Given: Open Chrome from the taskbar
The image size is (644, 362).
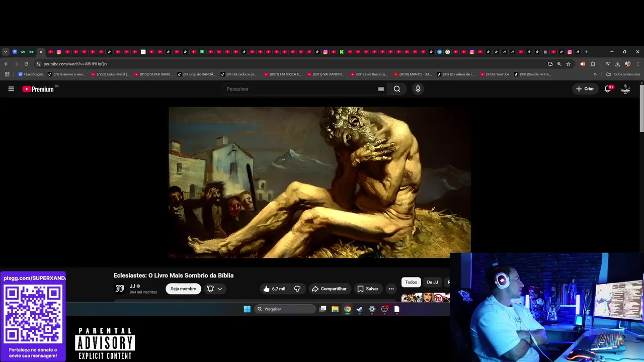Looking at the screenshot, I should pos(347,309).
